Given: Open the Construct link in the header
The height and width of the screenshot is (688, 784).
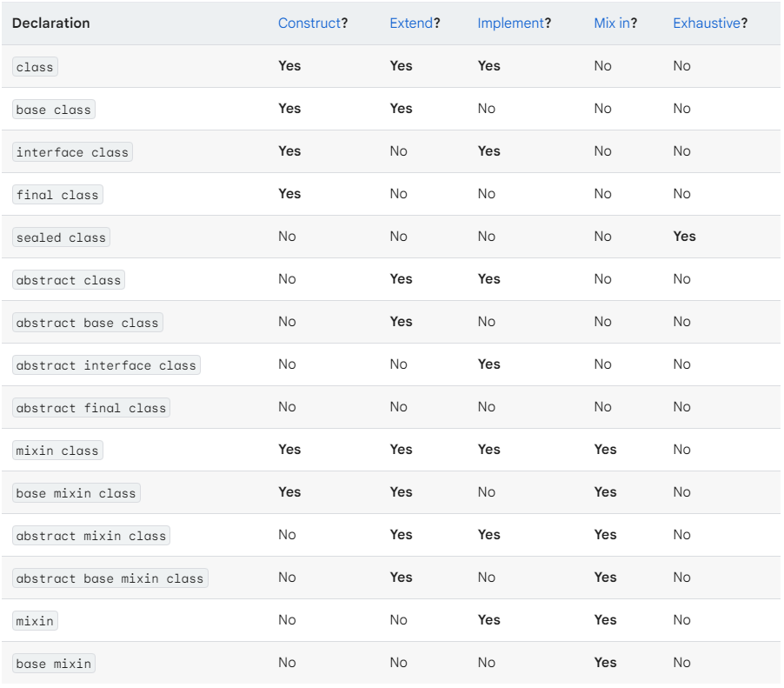Looking at the screenshot, I should (x=309, y=23).
